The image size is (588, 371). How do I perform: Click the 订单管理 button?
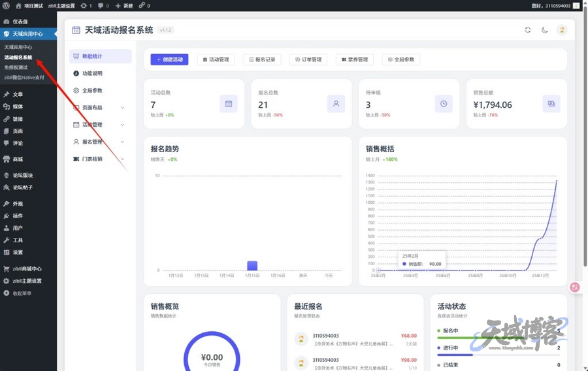[x=308, y=59]
